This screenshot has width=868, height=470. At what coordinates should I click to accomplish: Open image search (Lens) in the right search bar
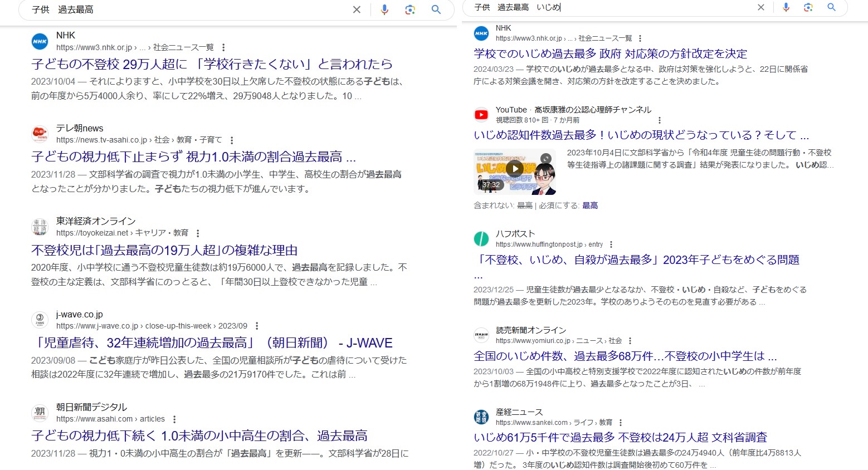(x=808, y=7)
